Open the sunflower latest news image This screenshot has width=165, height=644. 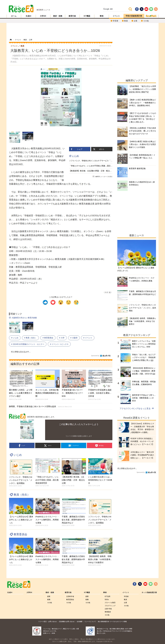click(x=137, y=253)
